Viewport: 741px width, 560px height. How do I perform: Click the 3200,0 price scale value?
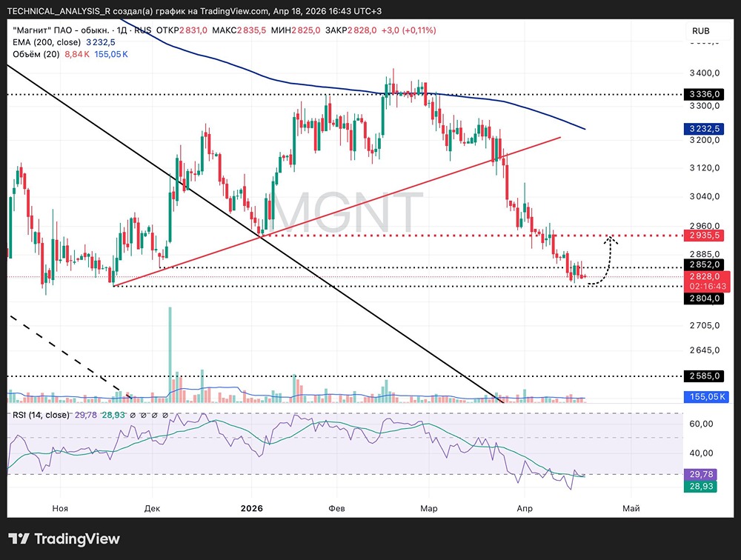705,140
